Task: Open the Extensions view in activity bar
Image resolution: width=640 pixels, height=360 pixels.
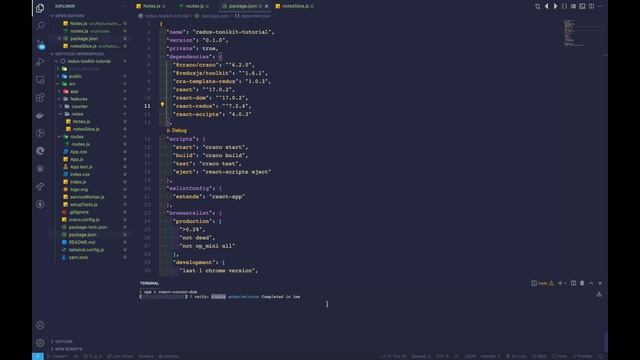Action: click(x=40, y=98)
